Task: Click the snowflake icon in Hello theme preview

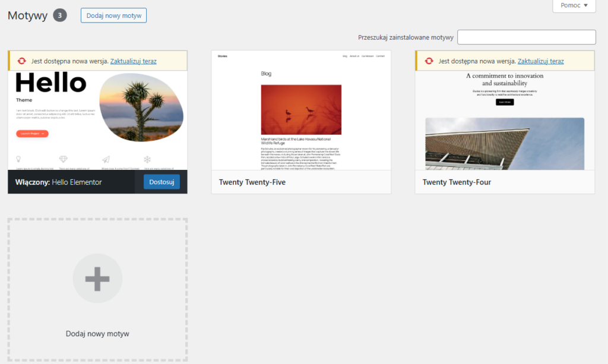Action: point(147,159)
